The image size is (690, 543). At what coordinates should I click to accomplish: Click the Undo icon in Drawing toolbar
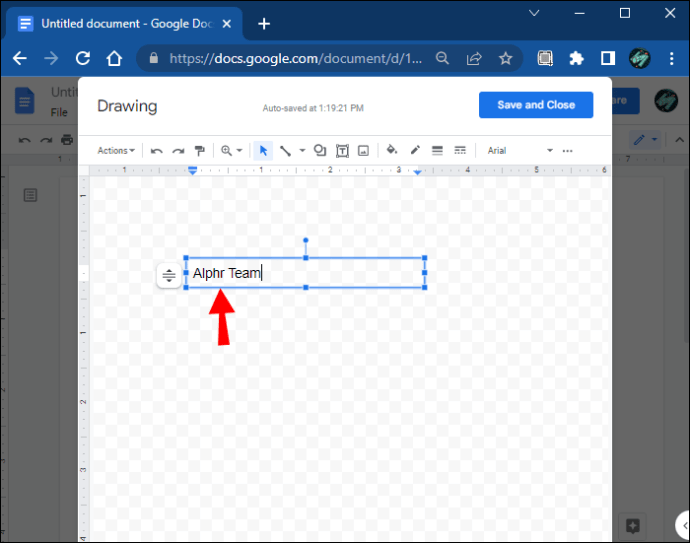157,151
